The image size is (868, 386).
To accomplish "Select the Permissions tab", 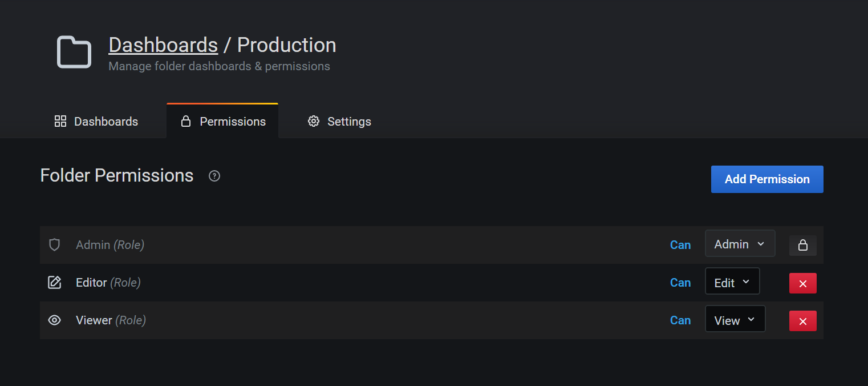I will [232, 122].
